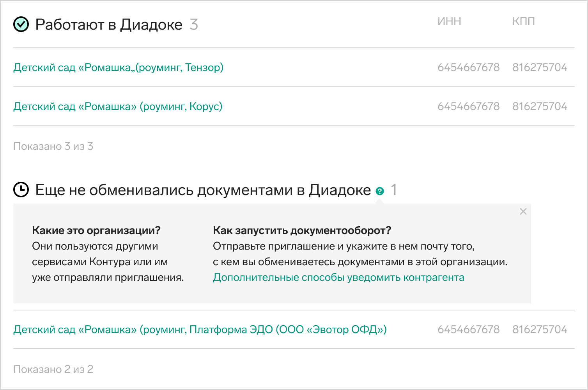Click the text Показано 2 из 2
This screenshot has height=390, width=588.
pos(53,369)
